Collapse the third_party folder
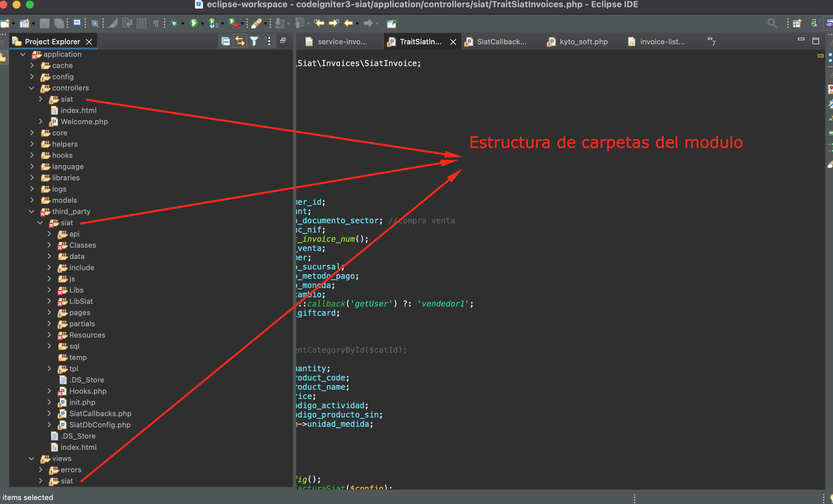 [31, 211]
